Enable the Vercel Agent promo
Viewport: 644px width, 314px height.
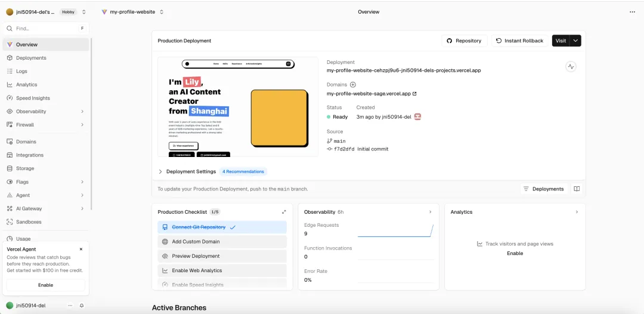[45, 285]
